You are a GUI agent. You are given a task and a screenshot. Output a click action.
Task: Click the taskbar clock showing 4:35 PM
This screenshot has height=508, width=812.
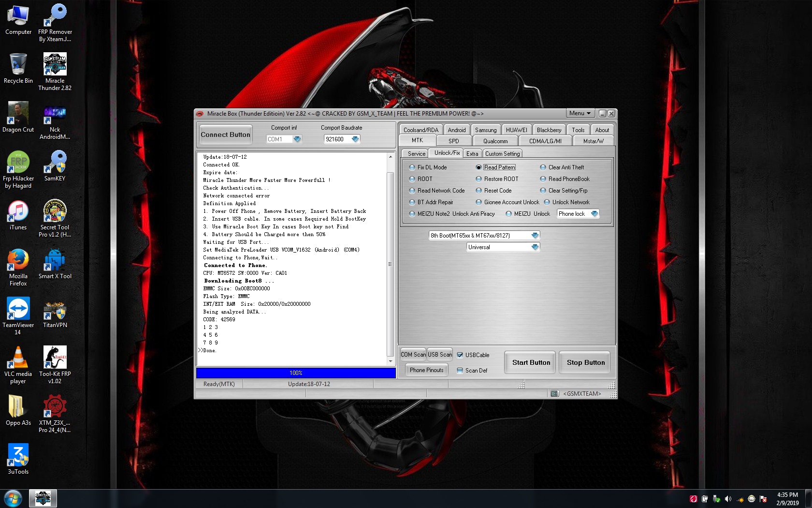tap(787, 499)
